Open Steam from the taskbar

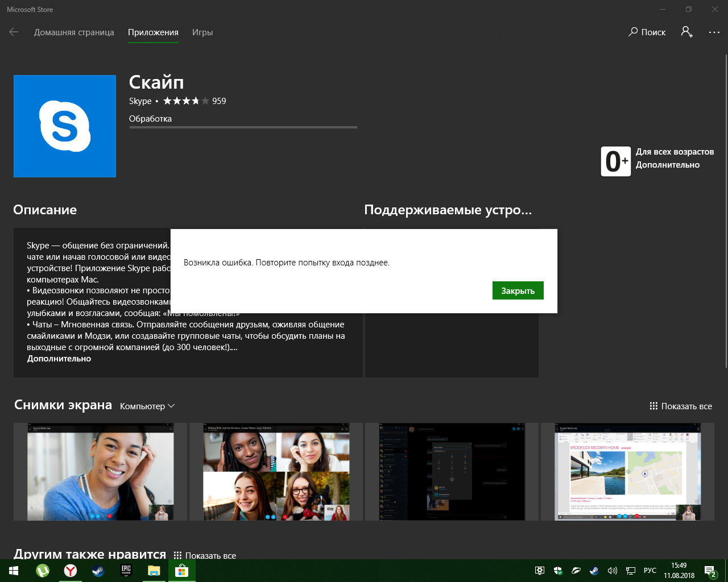point(98,571)
